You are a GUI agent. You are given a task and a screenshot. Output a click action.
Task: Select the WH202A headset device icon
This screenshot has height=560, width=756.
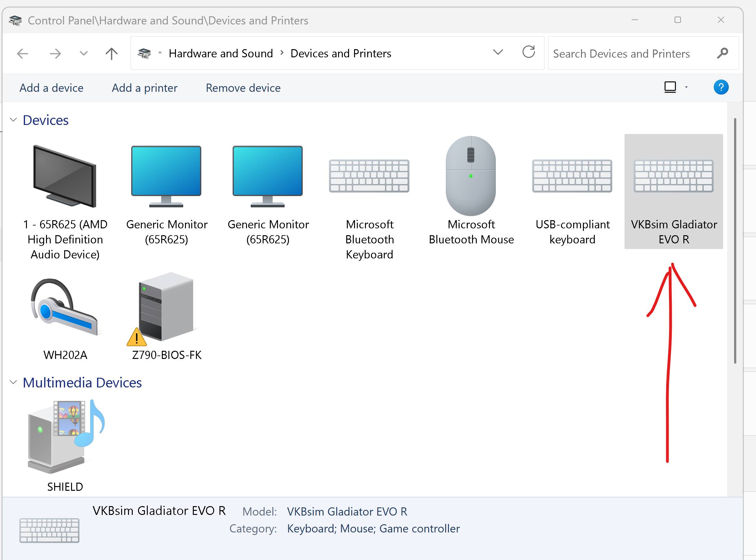[64, 307]
